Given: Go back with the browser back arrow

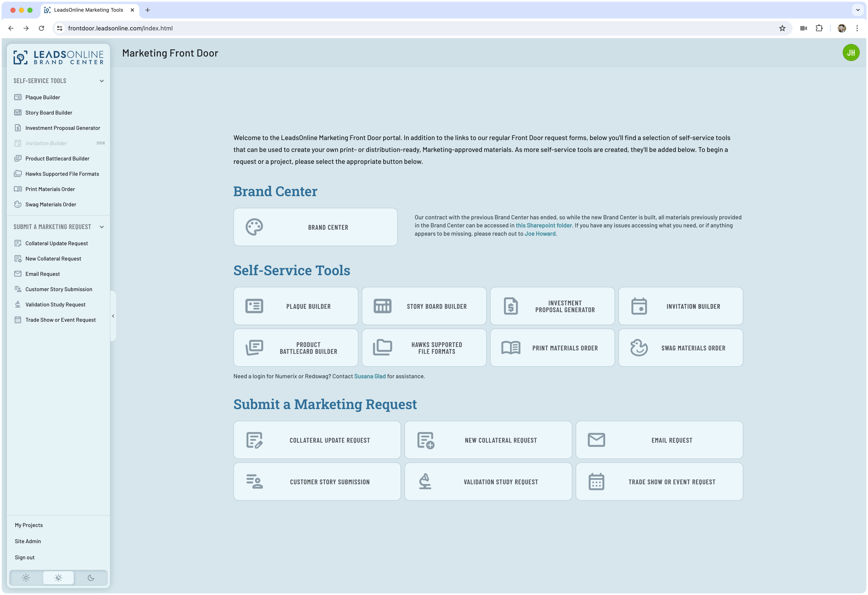Looking at the screenshot, I should tap(11, 28).
